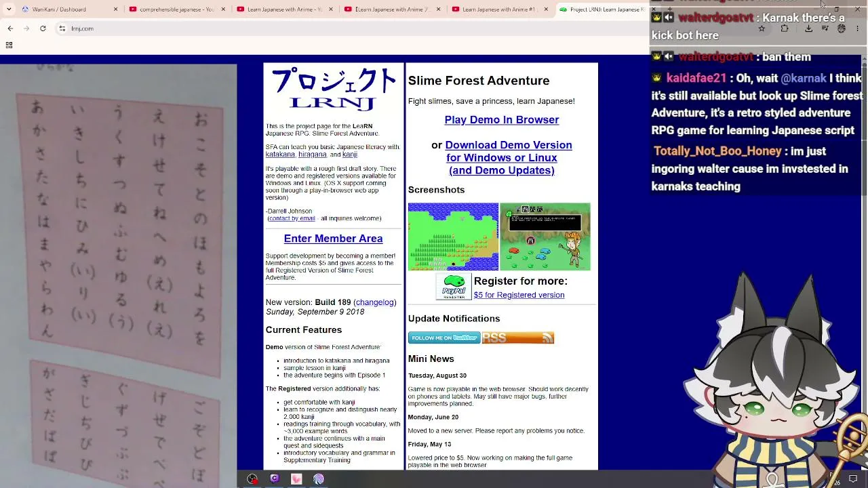Open the browser three-dot menu
This screenshot has width=868, height=488.
pyautogui.click(x=858, y=28)
